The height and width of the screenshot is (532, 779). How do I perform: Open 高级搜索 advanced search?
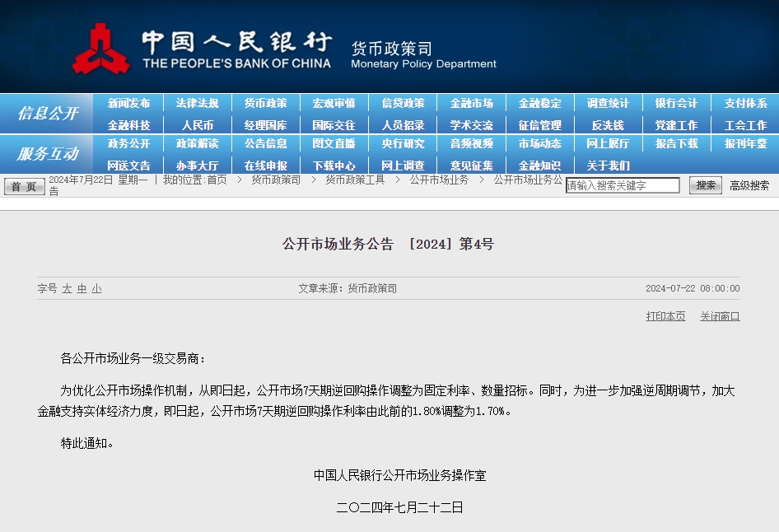[749, 186]
